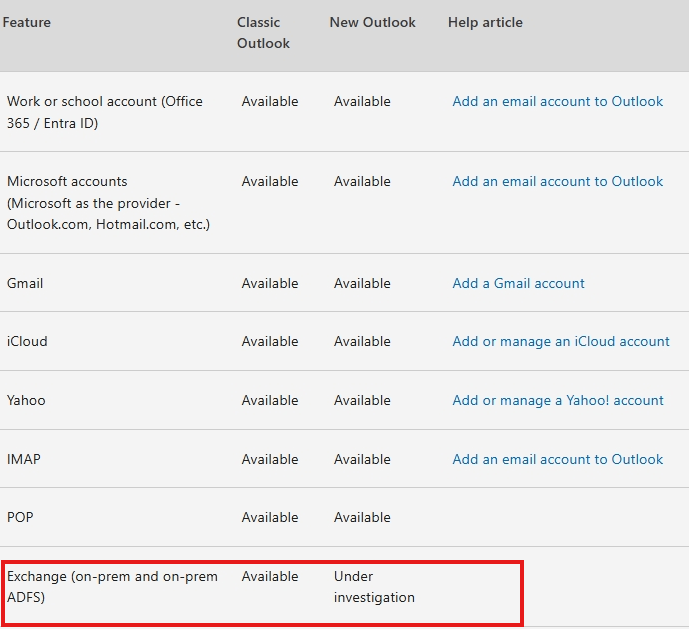Open the 'Add a Gmail account' link
Image resolution: width=690 pixels, height=629 pixels.
click(x=518, y=283)
